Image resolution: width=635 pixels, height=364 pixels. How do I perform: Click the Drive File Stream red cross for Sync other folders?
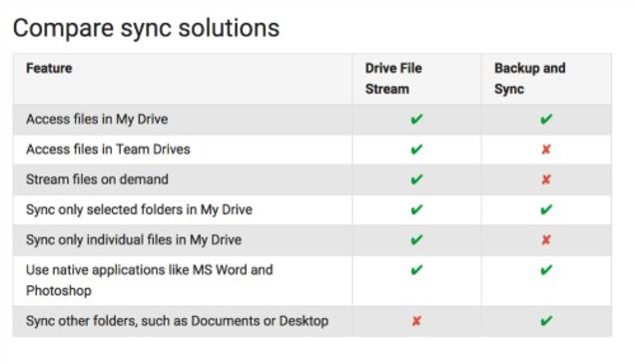(416, 321)
